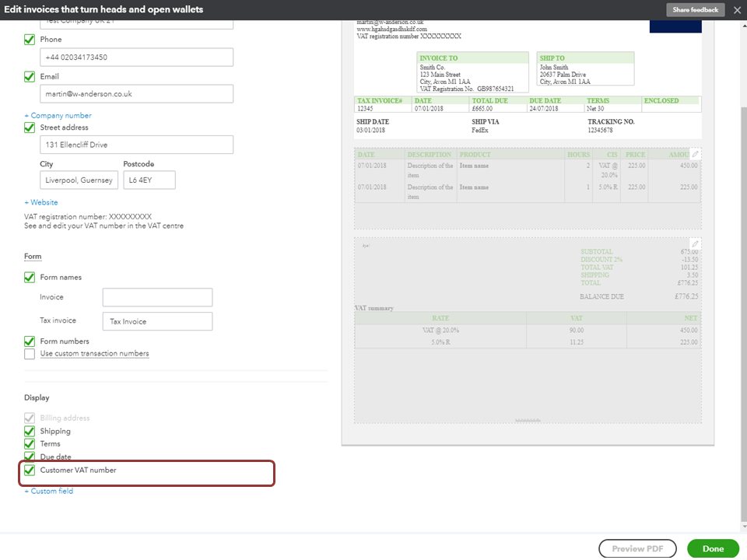This screenshot has width=747, height=560.
Task: Add a website via + Website link
Action: [x=41, y=202]
